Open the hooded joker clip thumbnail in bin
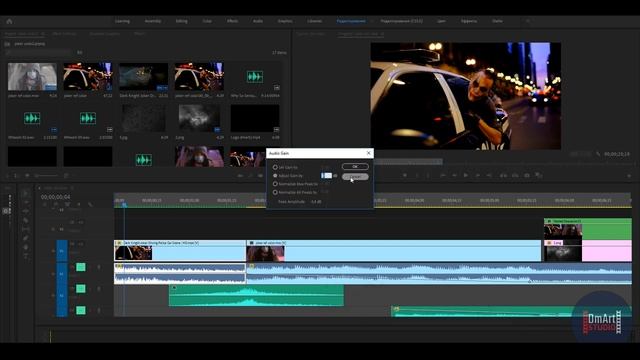This screenshot has width=640, height=360. coord(32,77)
